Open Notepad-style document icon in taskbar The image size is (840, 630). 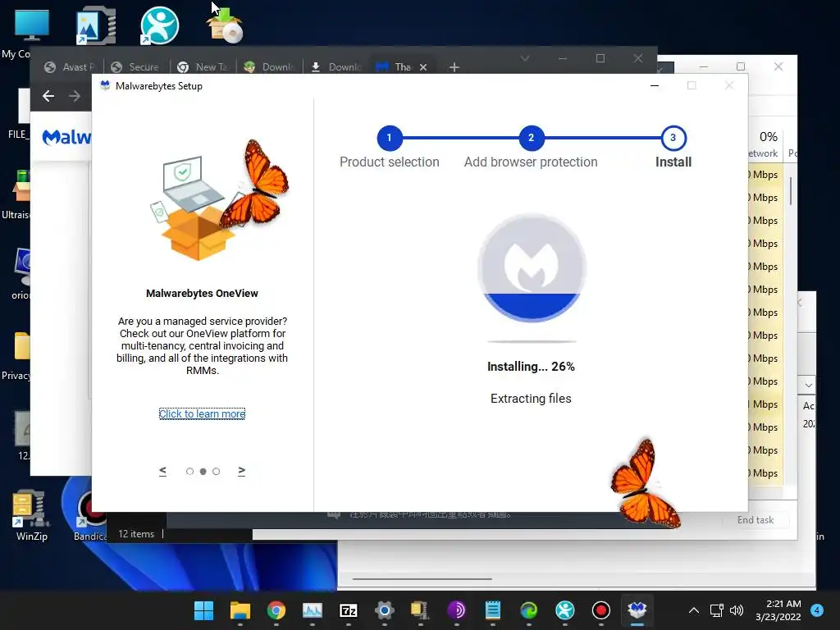click(x=493, y=610)
